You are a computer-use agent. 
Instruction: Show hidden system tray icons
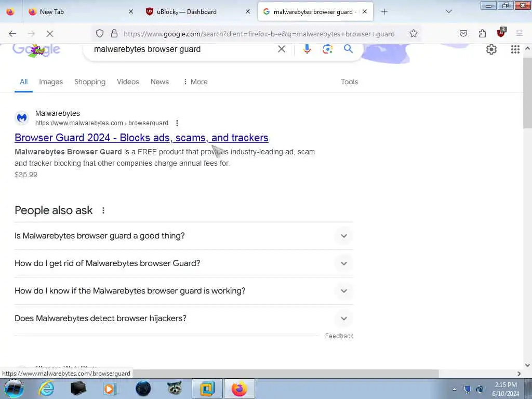coord(455,390)
